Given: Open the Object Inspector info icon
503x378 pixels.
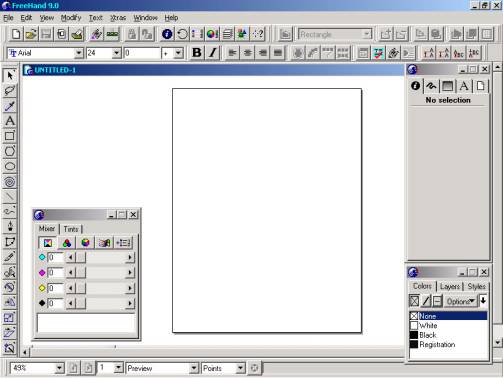Looking at the screenshot, I should (415, 86).
